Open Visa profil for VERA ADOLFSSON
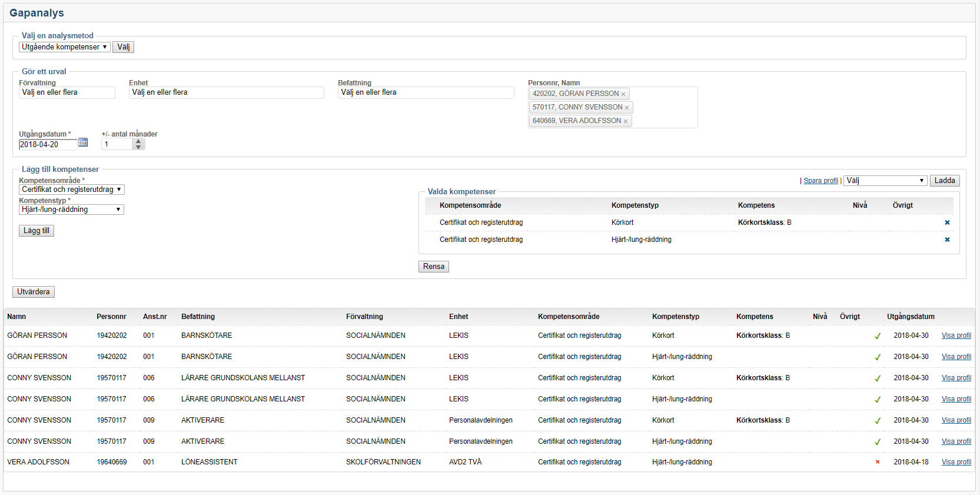 pos(956,462)
